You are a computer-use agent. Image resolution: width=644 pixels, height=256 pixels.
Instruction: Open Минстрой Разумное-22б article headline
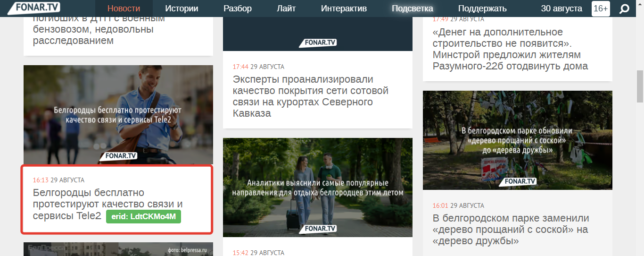click(x=510, y=49)
